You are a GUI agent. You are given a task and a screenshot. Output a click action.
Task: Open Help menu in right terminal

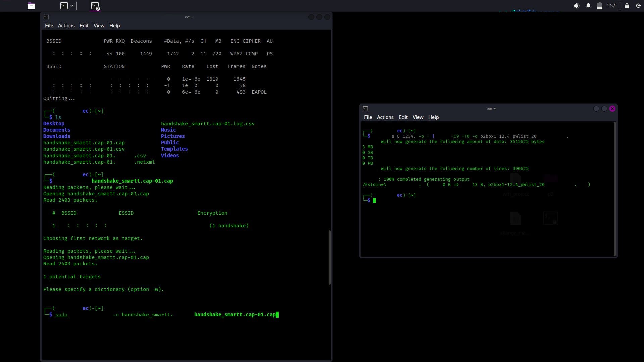[433, 117]
